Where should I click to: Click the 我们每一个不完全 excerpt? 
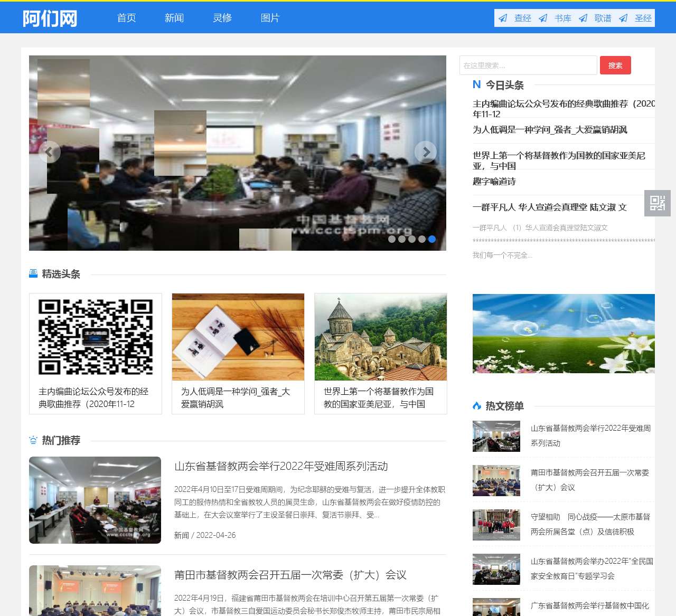502,255
